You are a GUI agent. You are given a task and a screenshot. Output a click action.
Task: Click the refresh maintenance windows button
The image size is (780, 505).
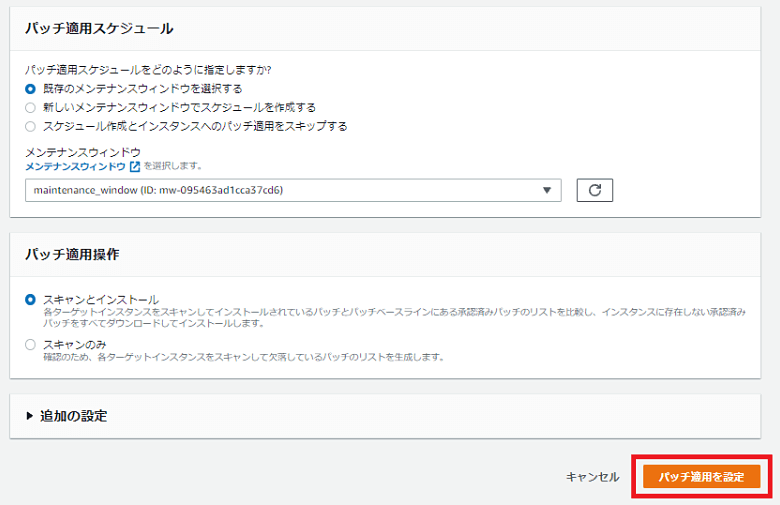594,190
